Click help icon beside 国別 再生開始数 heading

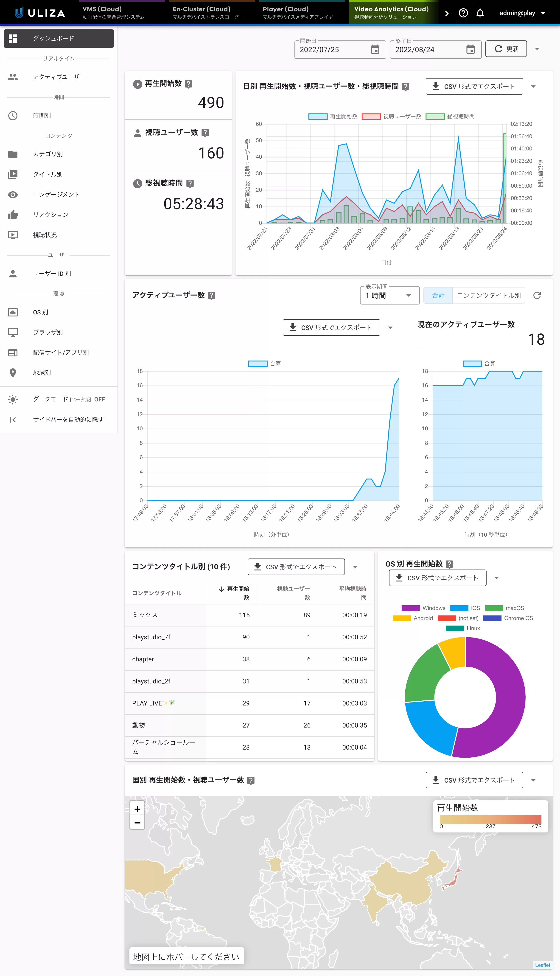point(251,781)
